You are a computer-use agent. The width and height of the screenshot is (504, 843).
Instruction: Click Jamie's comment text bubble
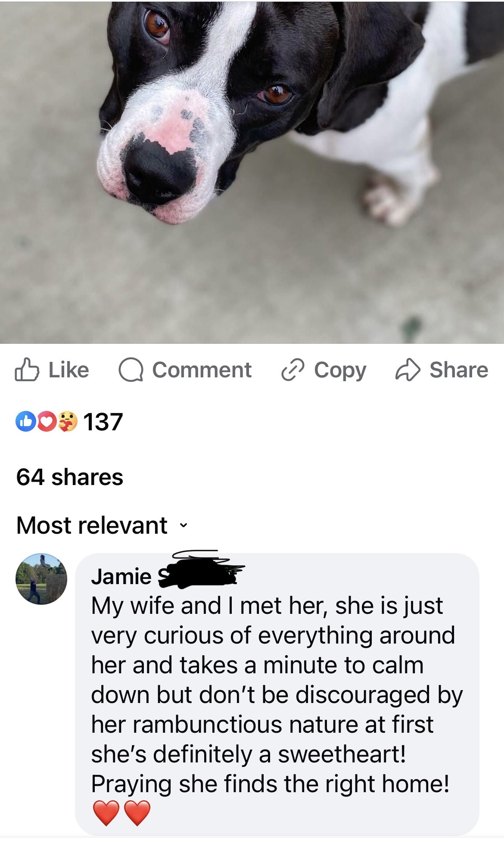[277, 694]
